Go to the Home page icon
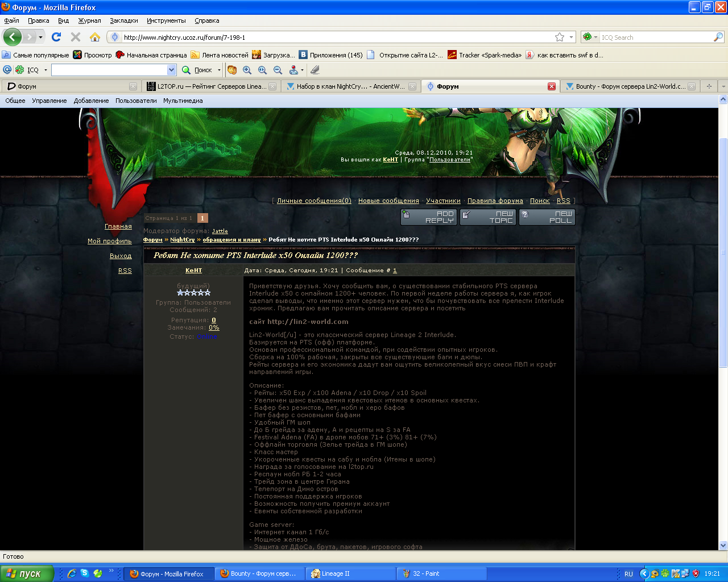728x582 pixels. pyautogui.click(x=95, y=37)
